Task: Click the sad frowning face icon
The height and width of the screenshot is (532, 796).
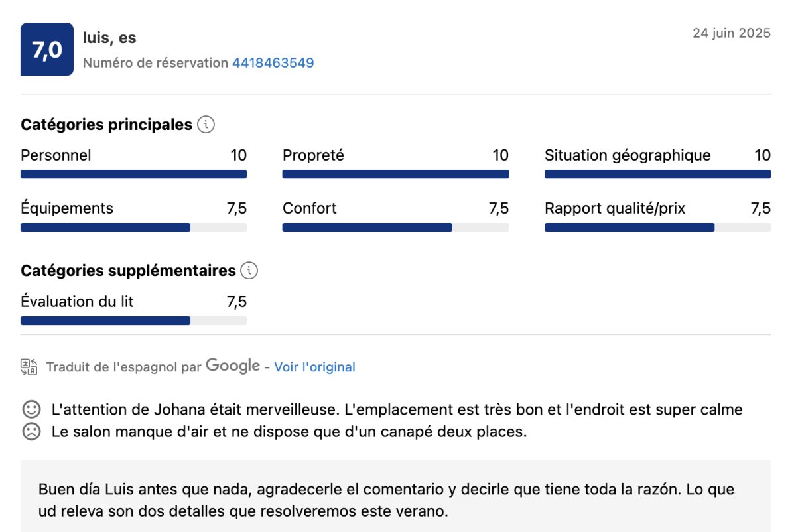Action: [x=31, y=432]
